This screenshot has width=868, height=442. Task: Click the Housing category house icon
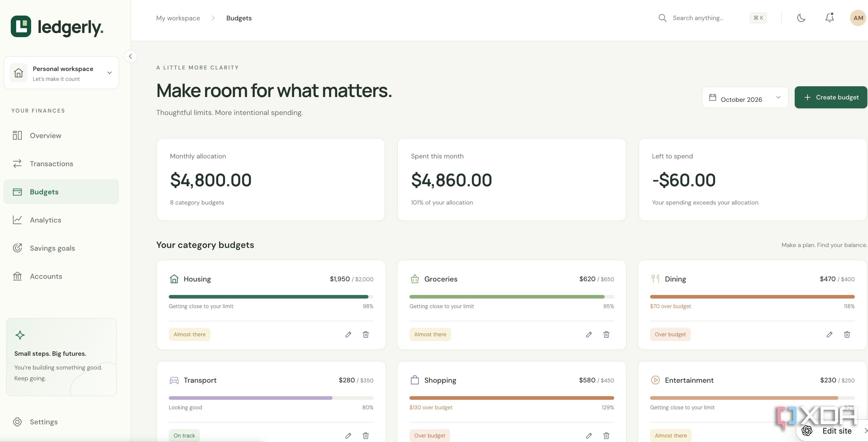coord(174,279)
